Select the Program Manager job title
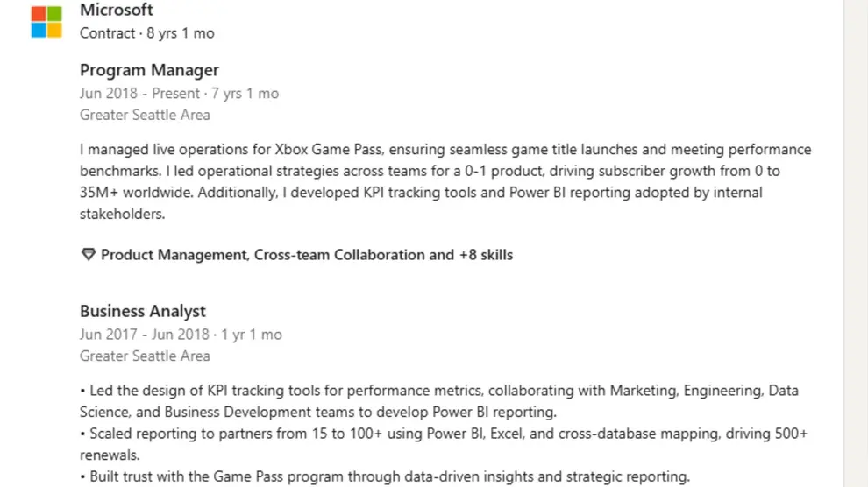868x487 pixels. click(x=149, y=70)
